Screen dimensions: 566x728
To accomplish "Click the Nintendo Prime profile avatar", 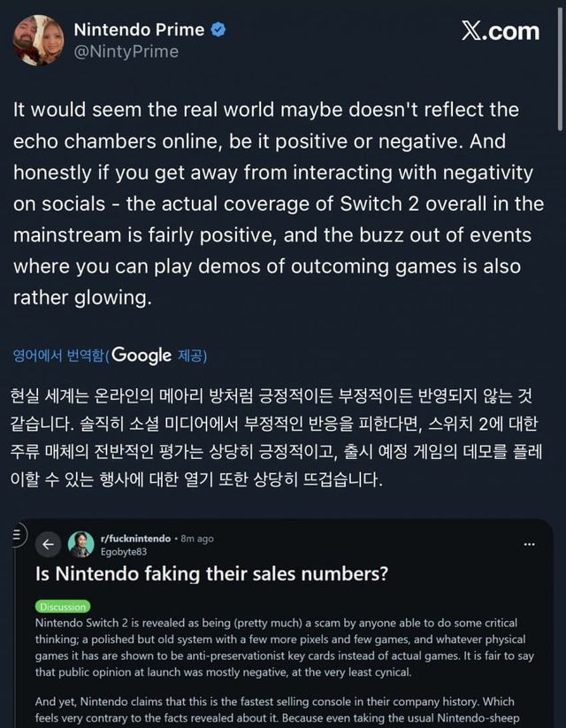I will click(x=37, y=39).
